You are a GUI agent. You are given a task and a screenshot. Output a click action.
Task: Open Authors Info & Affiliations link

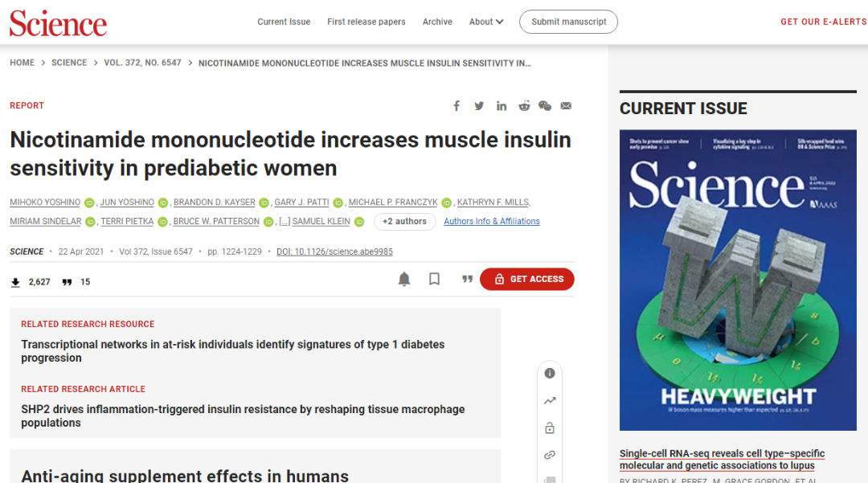(x=492, y=222)
